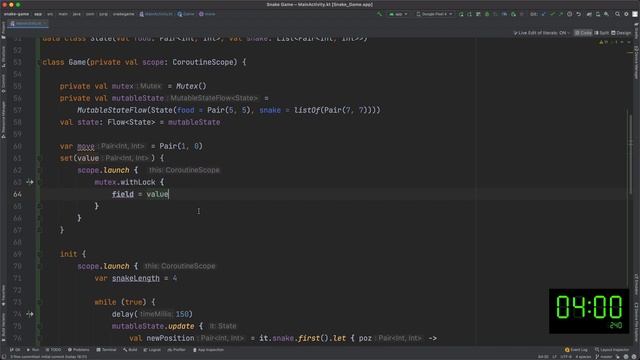Click the Git Rollback undo icon
Image resolution: width=640 pixels, height=360 pixels.
(x=578, y=14)
